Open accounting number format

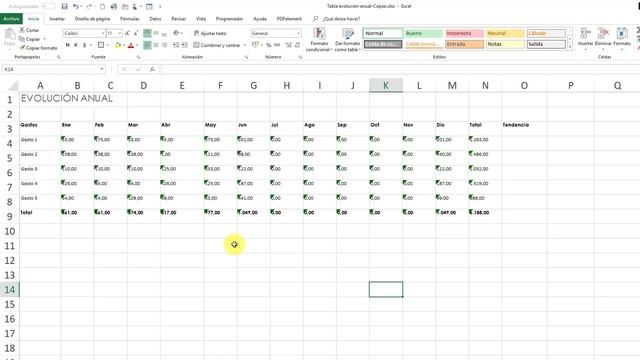tap(256, 45)
